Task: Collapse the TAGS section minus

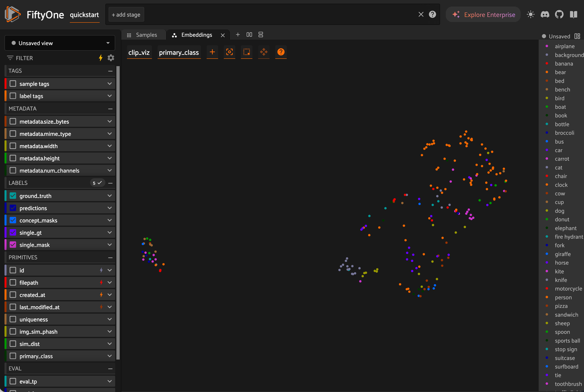Action: click(110, 71)
